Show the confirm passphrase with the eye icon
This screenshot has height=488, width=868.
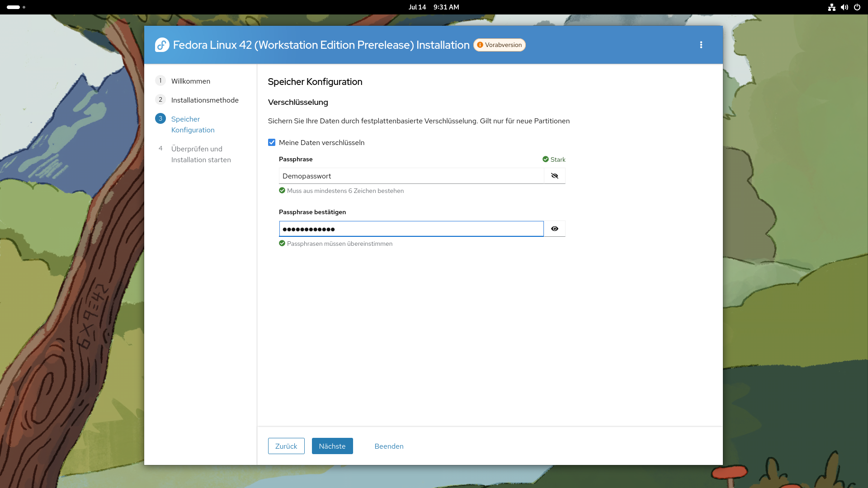[x=555, y=229]
